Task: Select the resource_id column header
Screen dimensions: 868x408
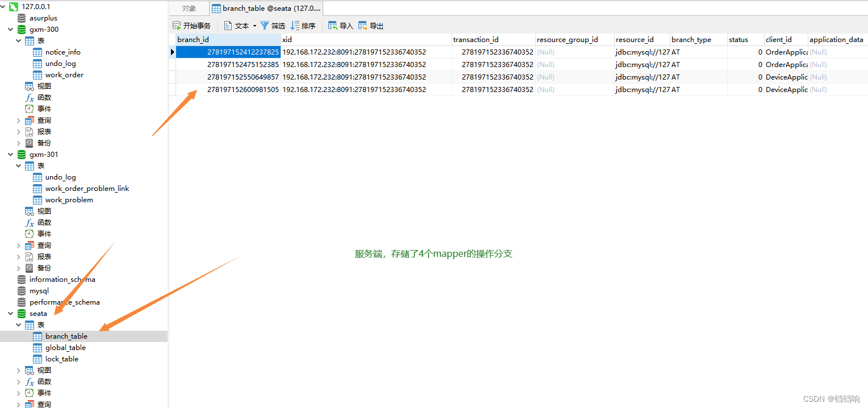Action: tap(642, 40)
